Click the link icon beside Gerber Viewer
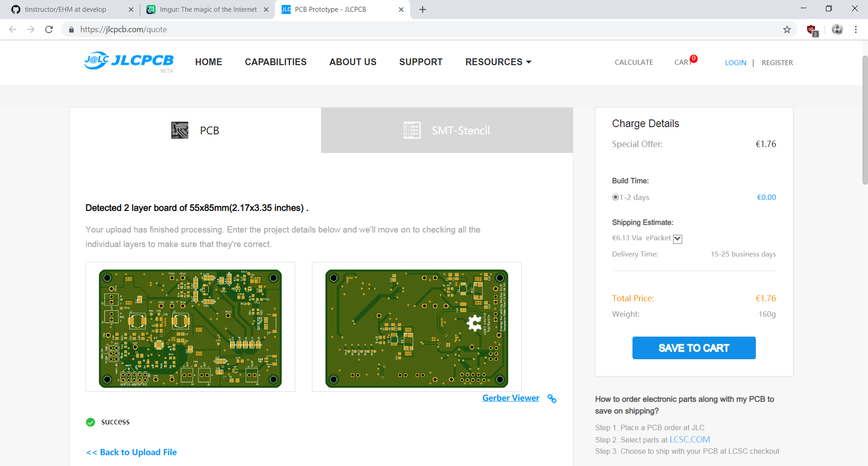868x466 pixels. 552,399
